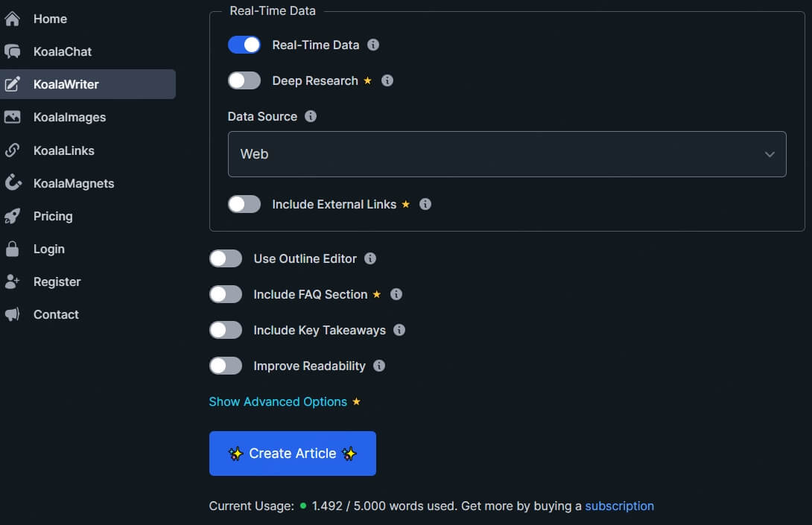Turn on Include External Links switch

pos(244,205)
